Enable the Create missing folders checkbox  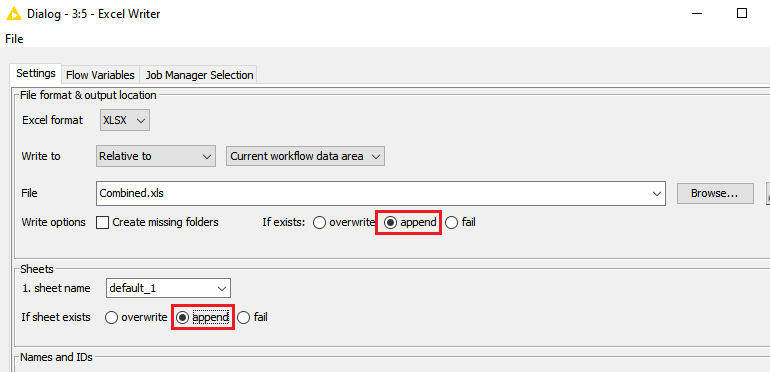click(103, 222)
